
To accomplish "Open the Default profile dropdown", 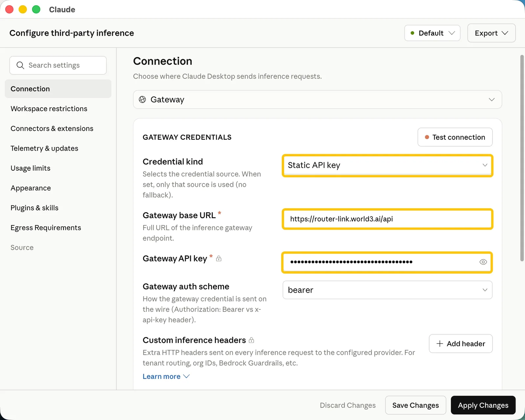I will tap(432, 33).
